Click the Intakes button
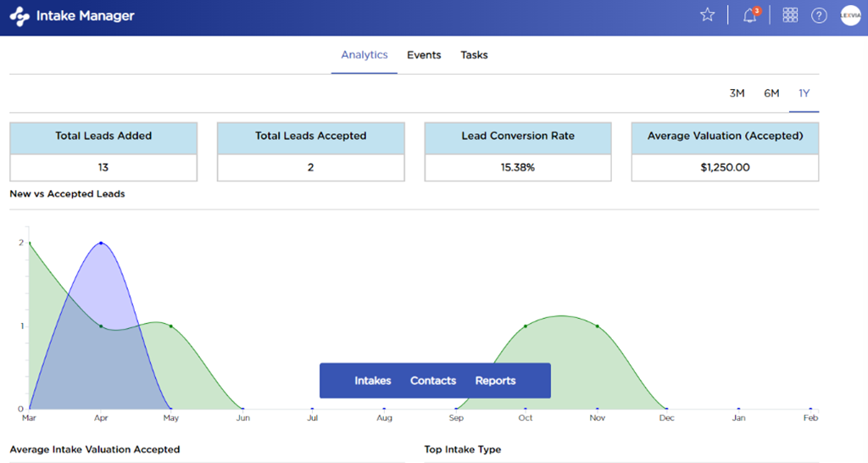Viewport: 868px width, 463px height. (372, 381)
